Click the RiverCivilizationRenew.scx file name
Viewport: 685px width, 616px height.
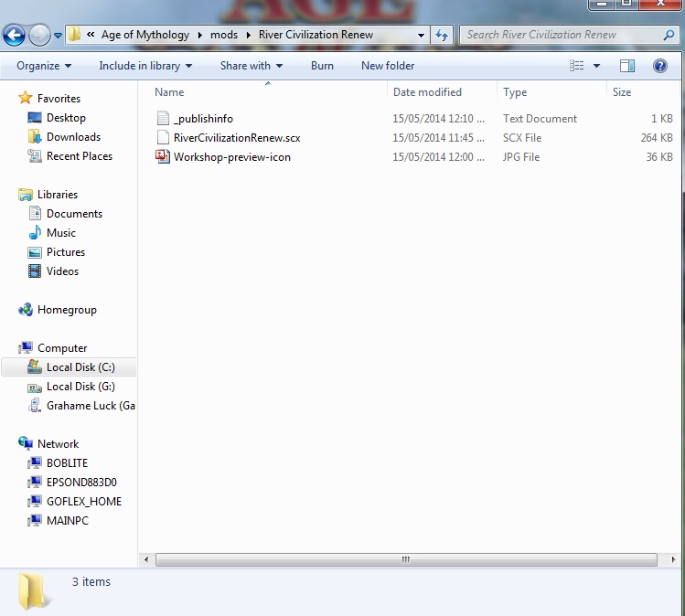coord(237,138)
